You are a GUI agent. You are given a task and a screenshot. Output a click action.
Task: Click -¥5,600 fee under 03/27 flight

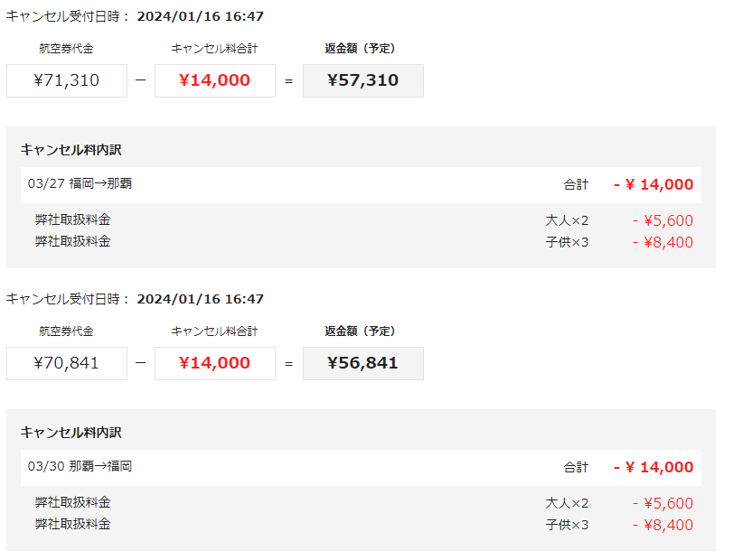pyautogui.click(x=663, y=220)
